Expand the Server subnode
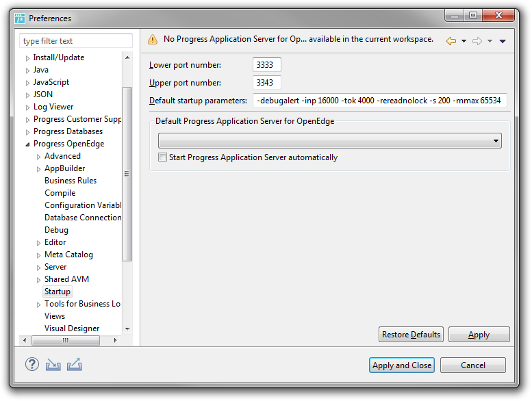Viewport: 532px width, 401px height. pyautogui.click(x=38, y=268)
